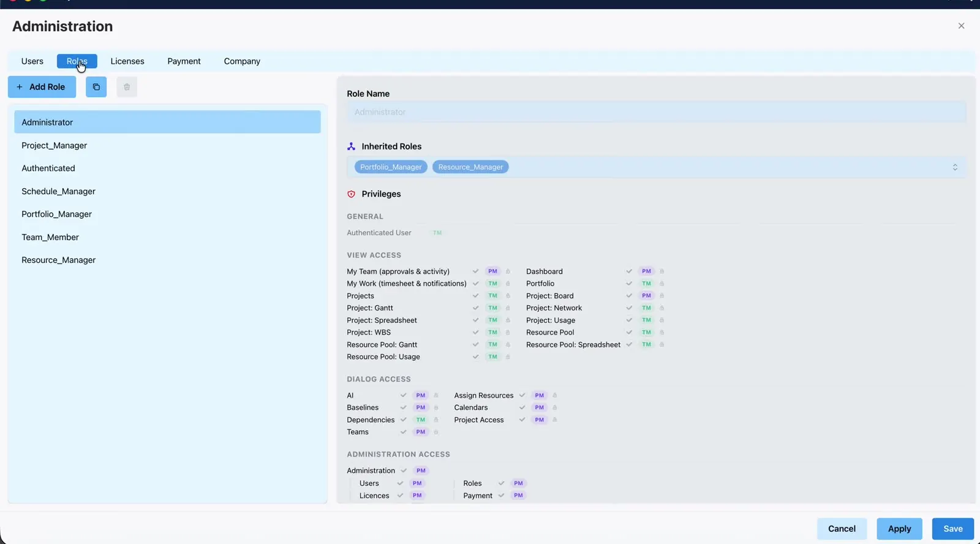Cancel the administration changes
The height and width of the screenshot is (544, 980).
tap(842, 529)
